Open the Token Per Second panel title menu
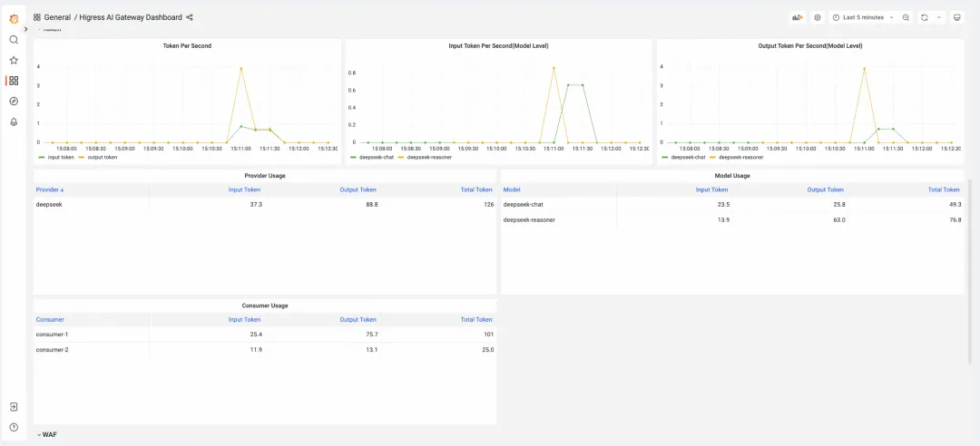Viewport: 980px width, 446px height. pyautogui.click(x=187, y=45)
